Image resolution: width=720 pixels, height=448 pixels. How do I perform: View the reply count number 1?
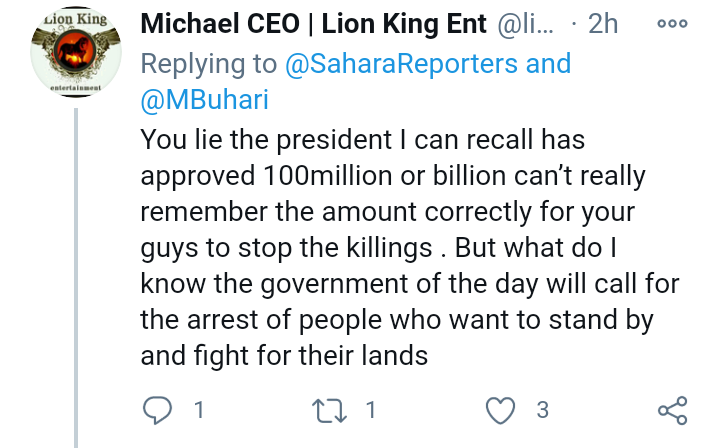tap(199, 410)
